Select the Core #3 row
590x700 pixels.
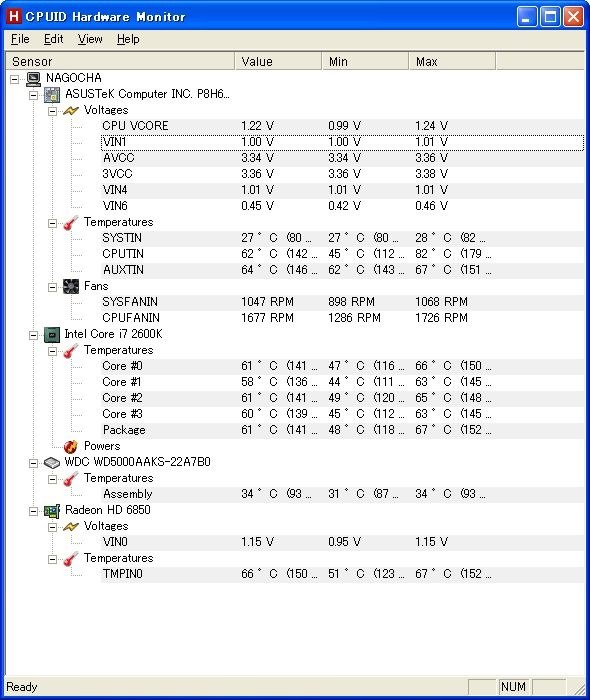[x=343, y=414]
